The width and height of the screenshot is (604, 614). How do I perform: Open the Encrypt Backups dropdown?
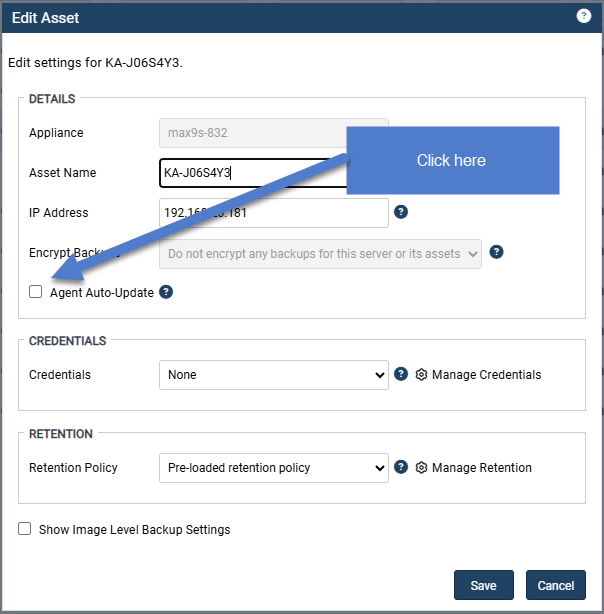point(320,254)
